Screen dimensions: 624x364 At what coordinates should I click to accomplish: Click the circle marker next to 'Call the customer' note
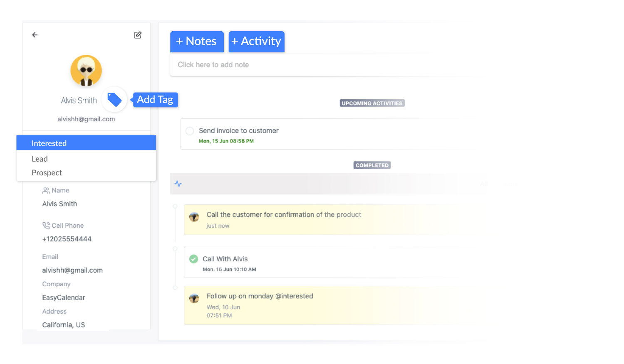coord(175,206)
